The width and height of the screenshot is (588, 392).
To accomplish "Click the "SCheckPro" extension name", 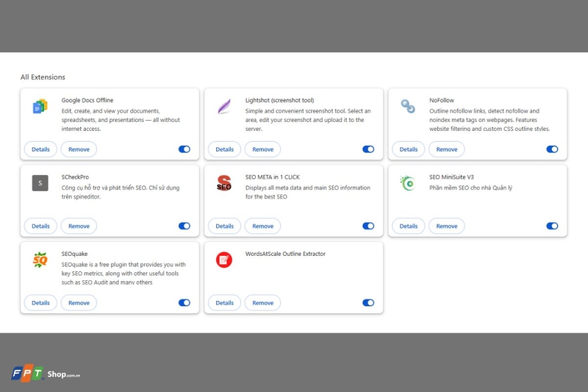I will [75, 177].
